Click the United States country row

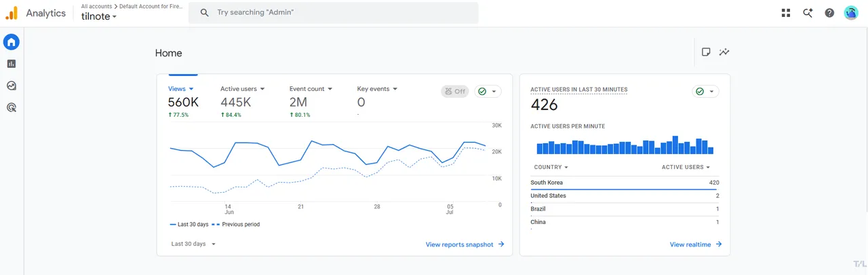[x=625, y=196]
